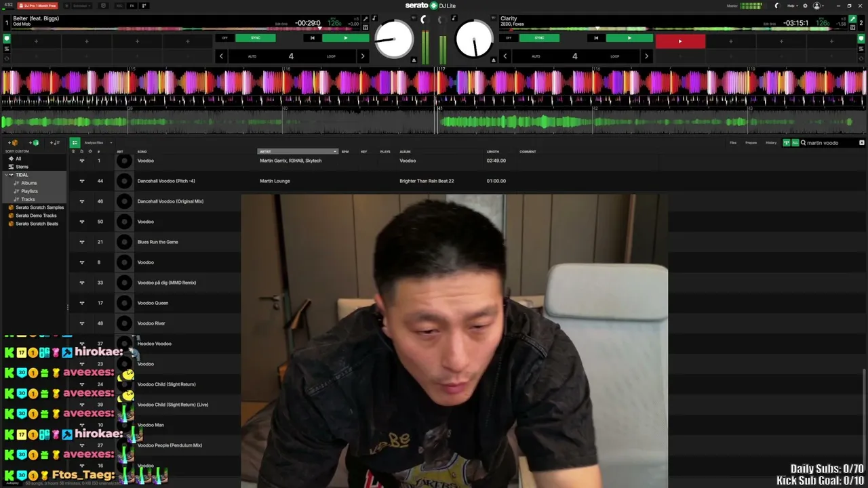868x488 pixels.
Task: Open Serato Scratch Samples crate
Action: [39, 207]
